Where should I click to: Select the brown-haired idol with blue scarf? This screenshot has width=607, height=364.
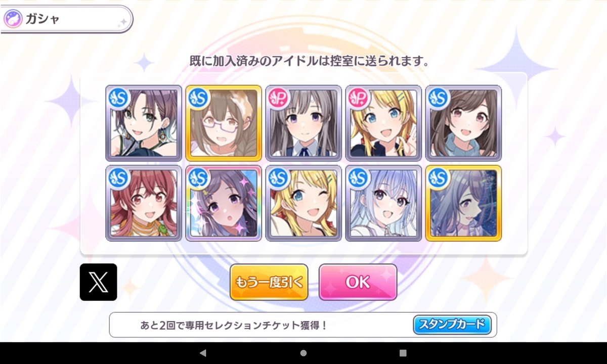(x=463, y=123)
